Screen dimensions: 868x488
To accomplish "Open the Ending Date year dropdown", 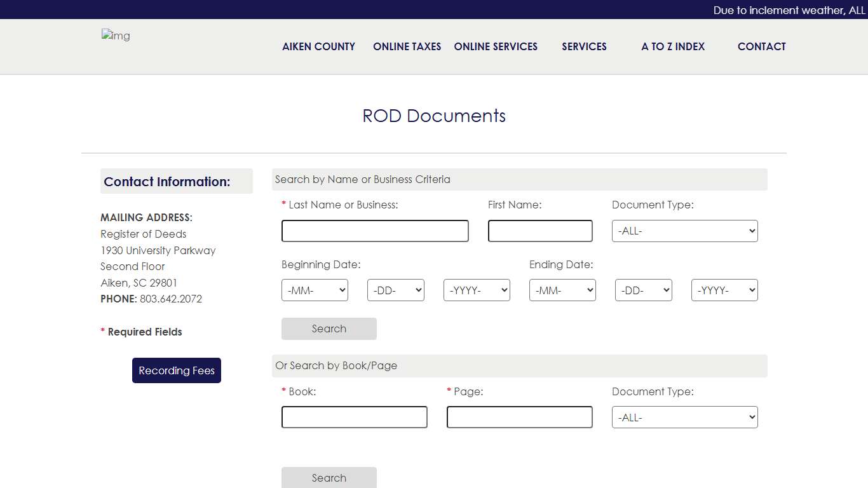I will 724,290.
